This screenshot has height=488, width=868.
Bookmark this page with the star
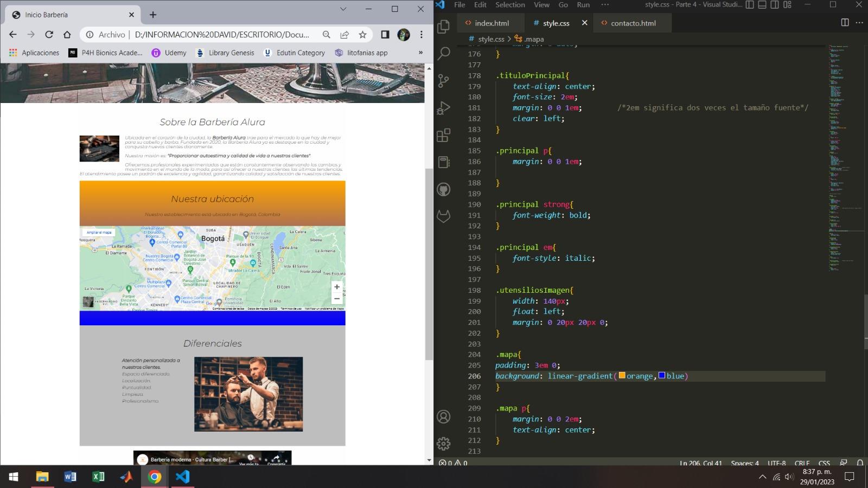pyautogui.click(x=362, y=35)
